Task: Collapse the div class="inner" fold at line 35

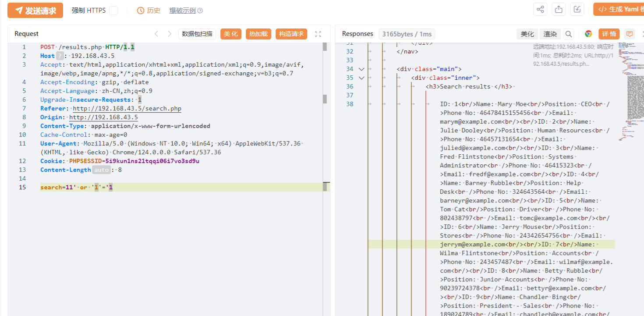Action: (361, 78)
